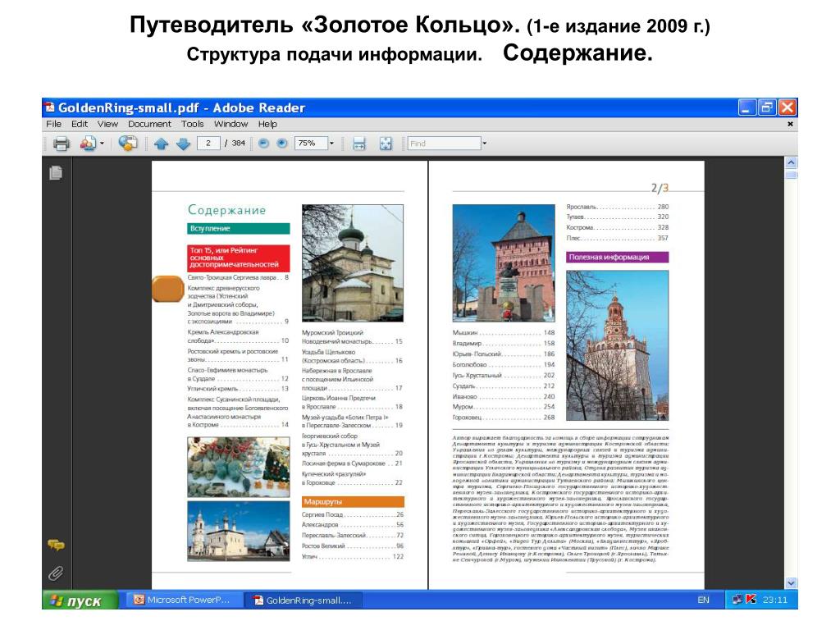
Task: Click the Владимир 158 contents entry
Action: [x=504, y=344]
